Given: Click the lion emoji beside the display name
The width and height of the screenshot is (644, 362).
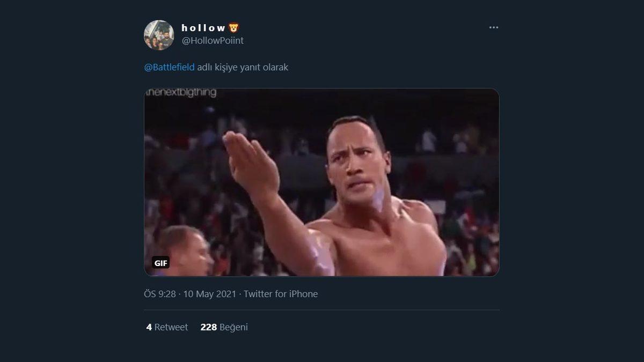Looking at the screenshot, I should (x=234, y=28).
